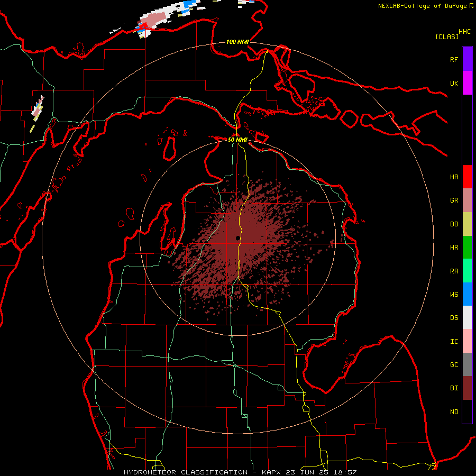Click the RA legend label
Viewport: 476px width, 476px height.
pos(454,271)
